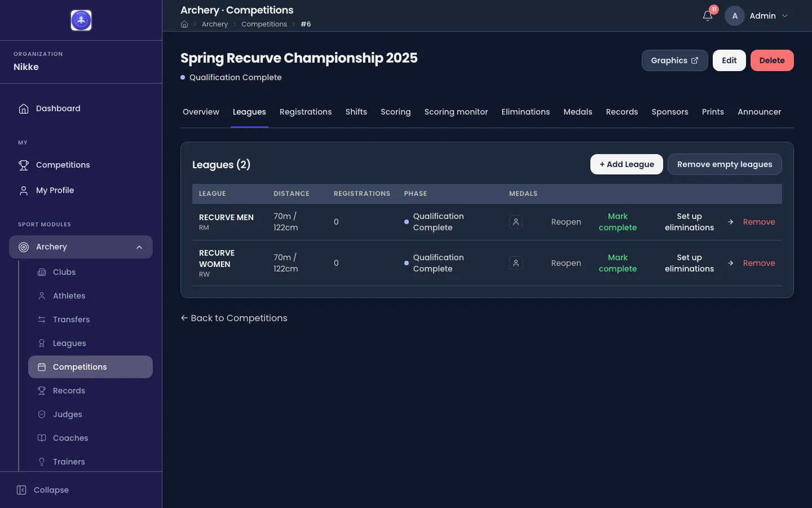Click the Clubs building icon

[x=42, y=272]
